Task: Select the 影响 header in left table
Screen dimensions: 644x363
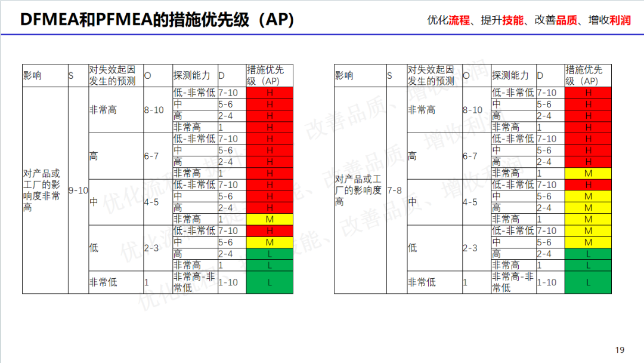Action: (x=45, y=76)
